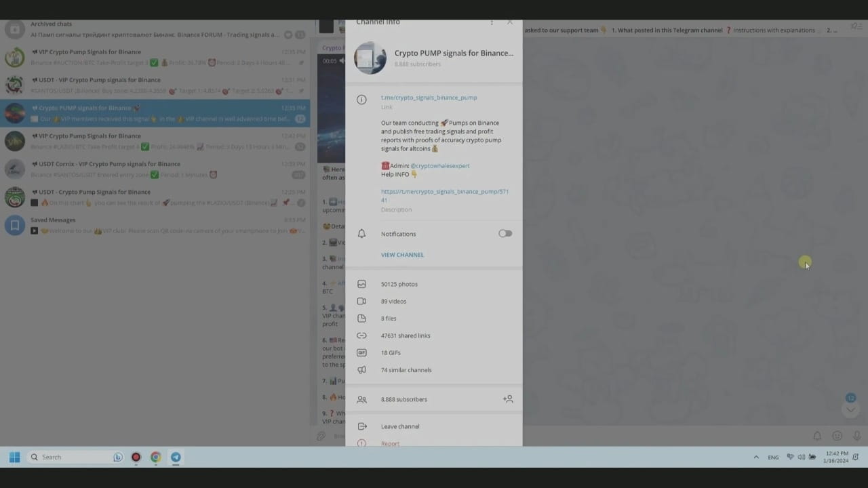Click the taskbar Search box
868x488 pixels.
pyautogui.click(x=76, y=457)
